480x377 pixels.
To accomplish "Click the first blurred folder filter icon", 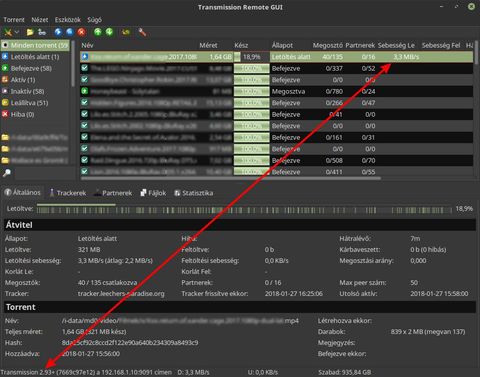I will click(5, 137).
